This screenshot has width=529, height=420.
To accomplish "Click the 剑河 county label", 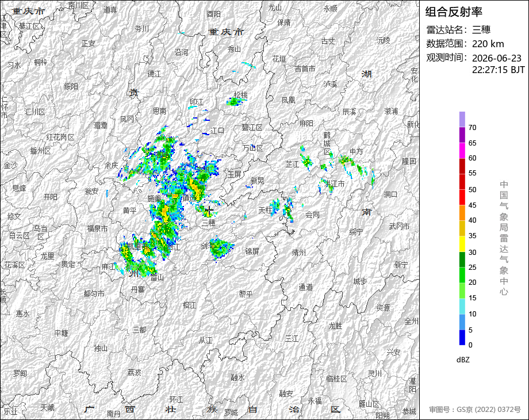I will (208, 246).
